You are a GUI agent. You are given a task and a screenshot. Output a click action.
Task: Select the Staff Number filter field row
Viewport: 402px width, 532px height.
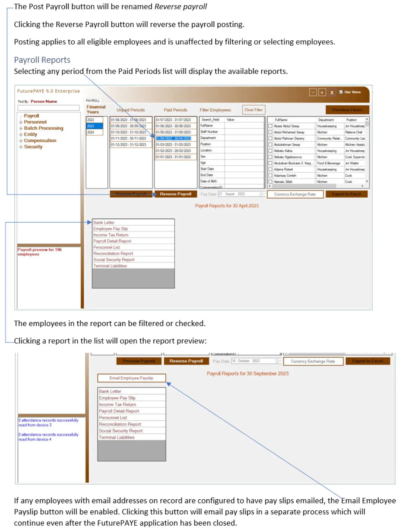pyautogui.click(x=232, y=132)
